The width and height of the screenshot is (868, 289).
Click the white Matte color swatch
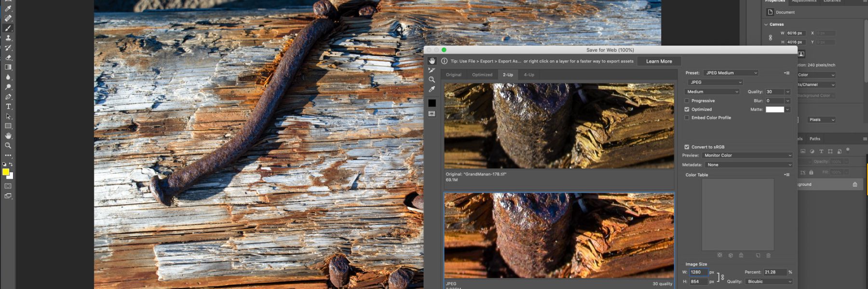tap(775, 109)
